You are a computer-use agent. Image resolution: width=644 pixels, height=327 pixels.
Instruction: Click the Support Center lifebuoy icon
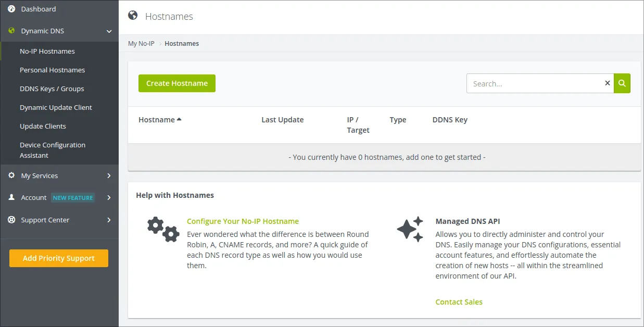[11, 220]
